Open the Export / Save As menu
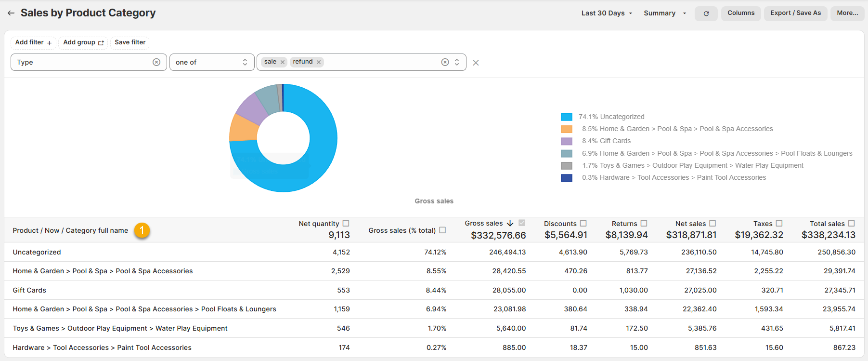 [795, 13]
